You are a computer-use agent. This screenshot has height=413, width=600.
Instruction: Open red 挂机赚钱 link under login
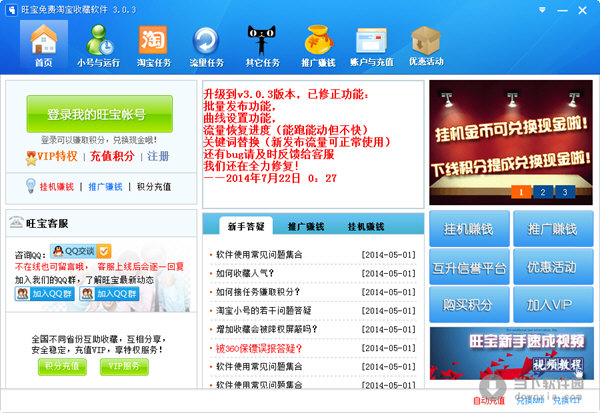point(57,187)
